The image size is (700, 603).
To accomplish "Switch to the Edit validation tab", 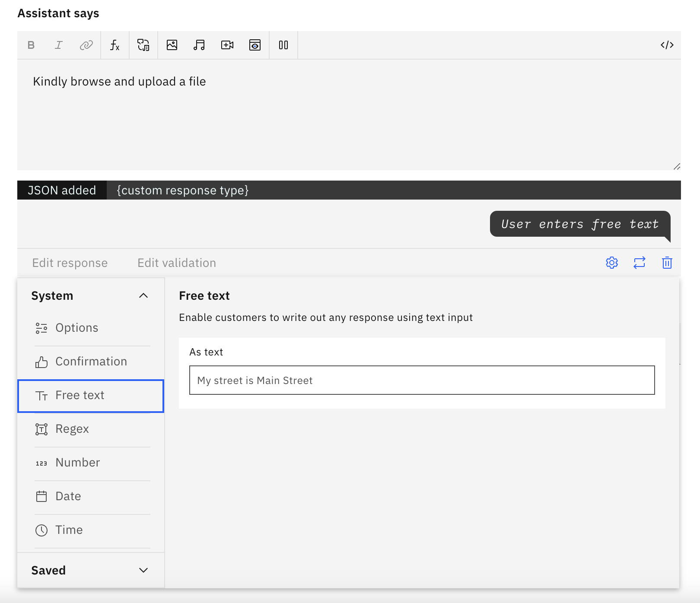I will pyautogui.click(x=176, y=263).
